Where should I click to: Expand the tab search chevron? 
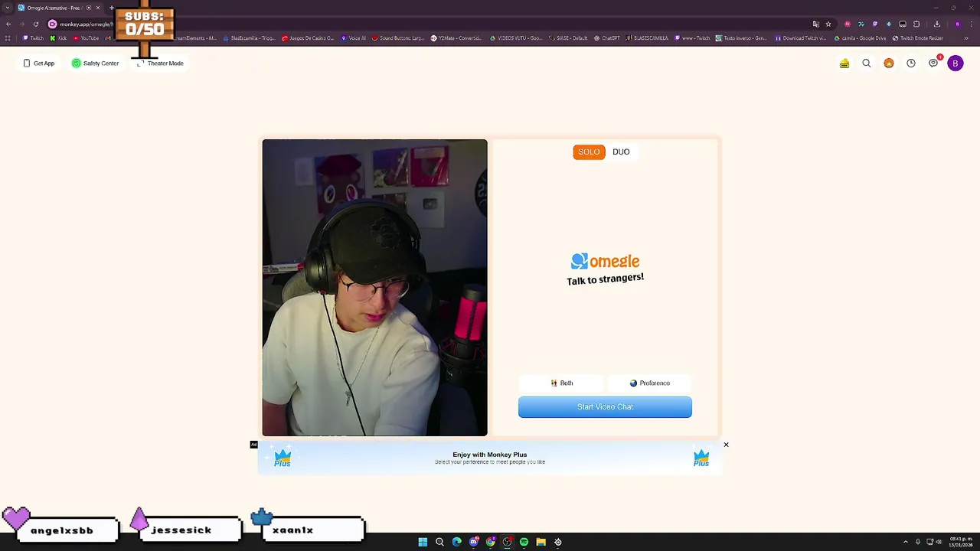pyautogui.click(x=8, y=8)
